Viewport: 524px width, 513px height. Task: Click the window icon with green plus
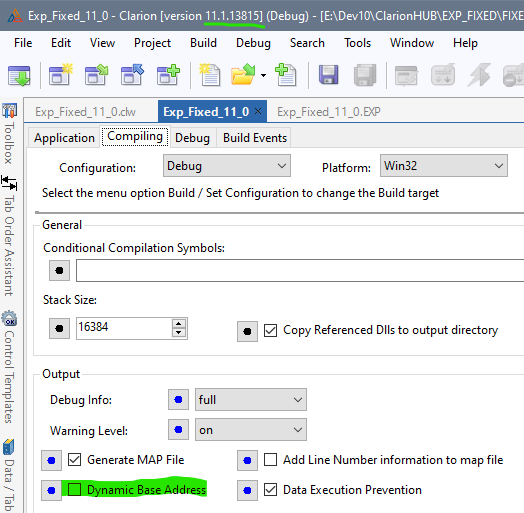(x=168, y=75)
